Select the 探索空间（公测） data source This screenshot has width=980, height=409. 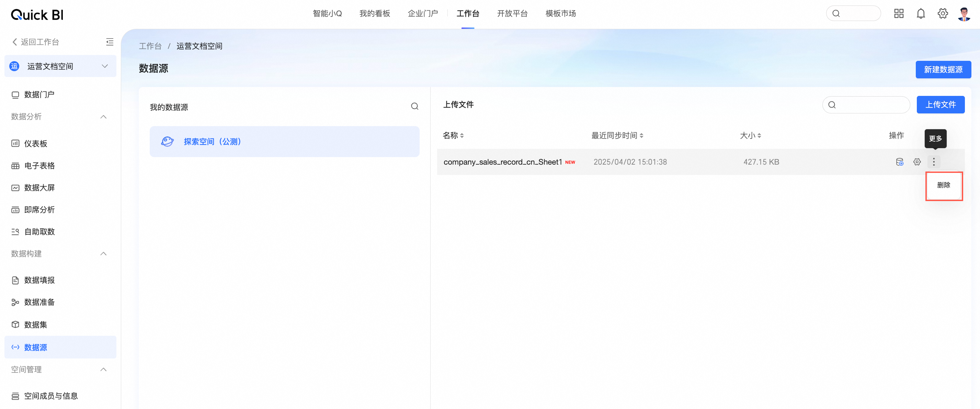[x=285, y=142]
